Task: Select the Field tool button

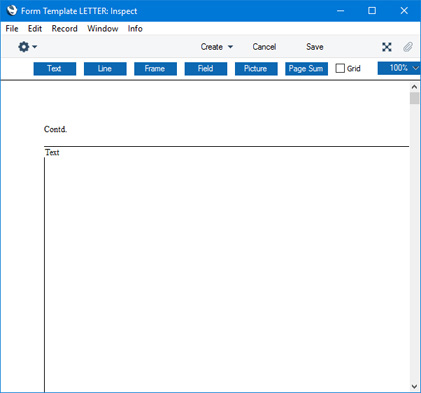Action: coord(206,69)
